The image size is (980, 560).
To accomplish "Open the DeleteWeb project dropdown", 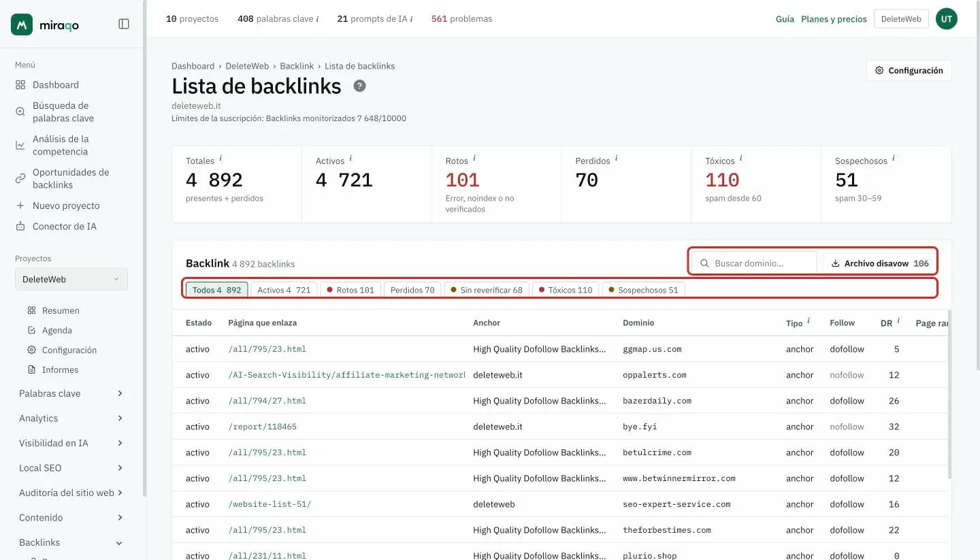I will [x=71, y=279].
